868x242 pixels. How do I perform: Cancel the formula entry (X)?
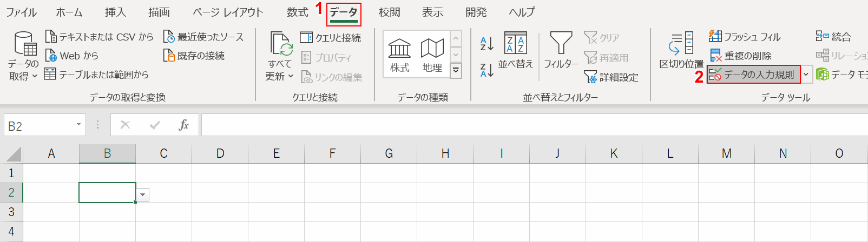coord(125,125)
